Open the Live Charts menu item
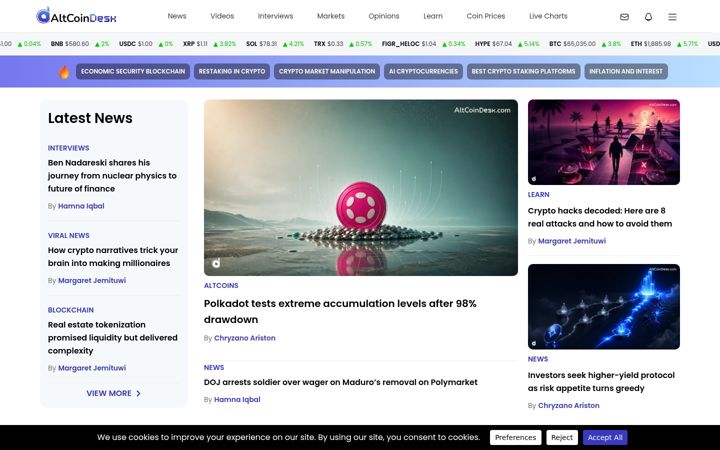The height and width of the screenshot is (450, 720). [x=548, y=16]
